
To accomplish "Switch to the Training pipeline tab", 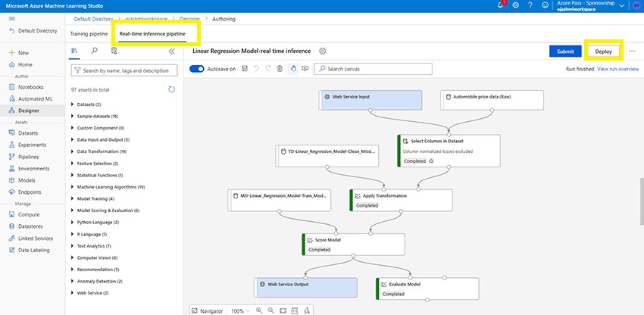I will pyautogui.click(x=89, y=34).
